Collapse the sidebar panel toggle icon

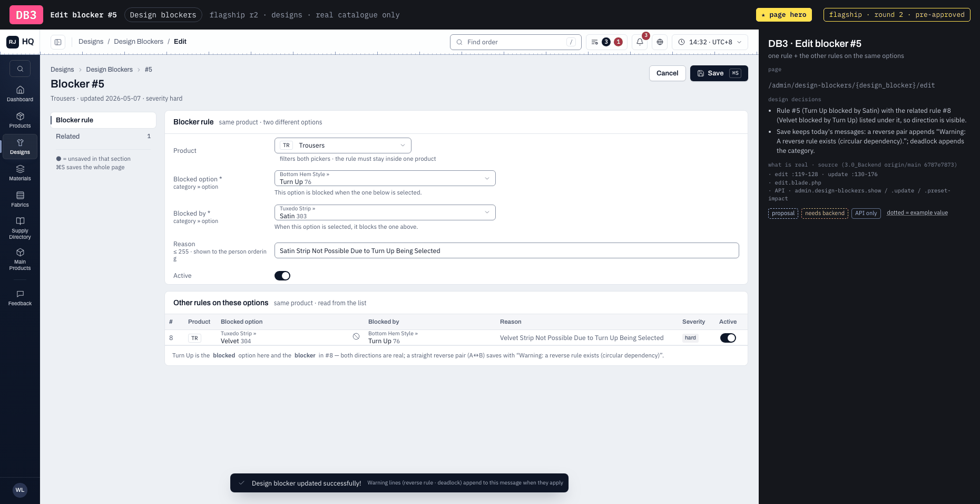coord(58,42)
